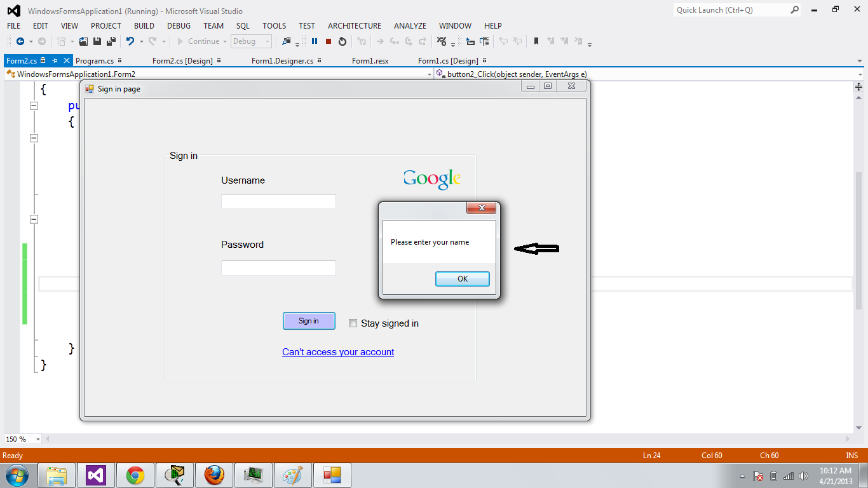Screen dimensions: 868x488
Task: Switch to the Form1.resx tab
Action: point(369,60)
